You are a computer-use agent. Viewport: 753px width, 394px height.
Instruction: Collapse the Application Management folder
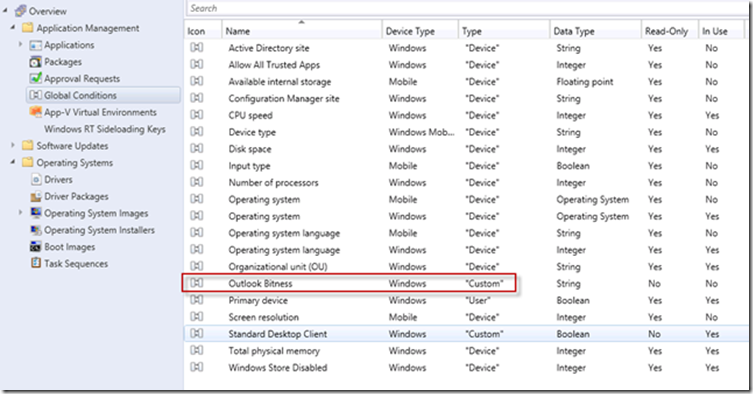(13, 27)
